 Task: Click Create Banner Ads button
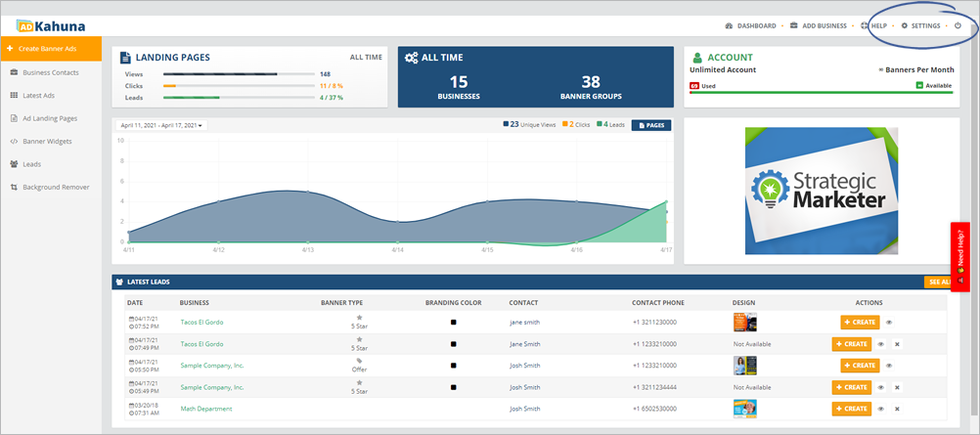(51, 49)
